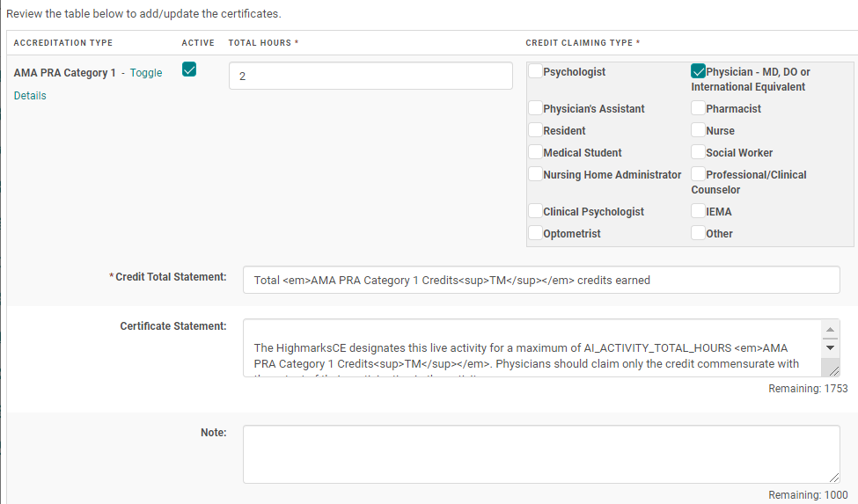858x504 pixels.
Task: Open the Details link
Action: tap(30, 96)
